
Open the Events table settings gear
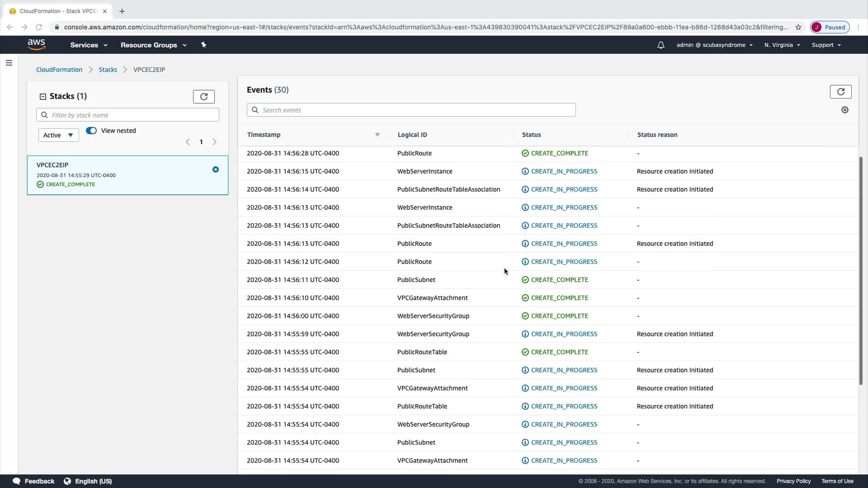(x=845, y=110)
